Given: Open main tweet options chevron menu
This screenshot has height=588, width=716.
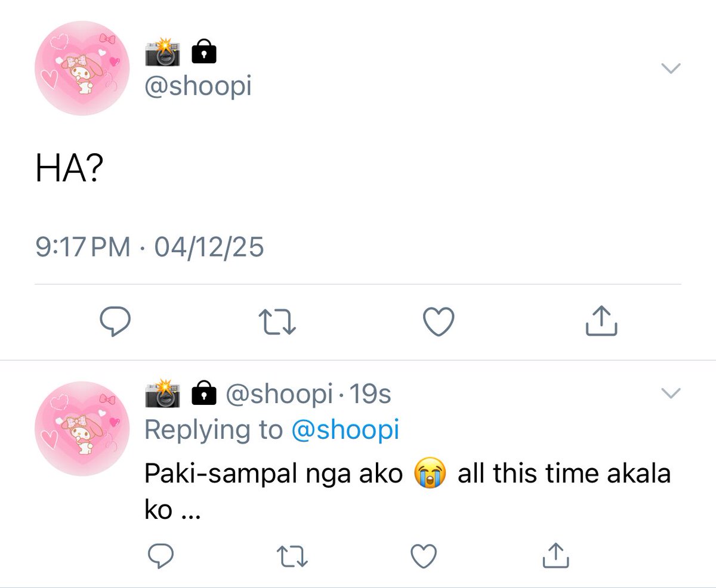Looking at the screenshot, I should (671, 69).
